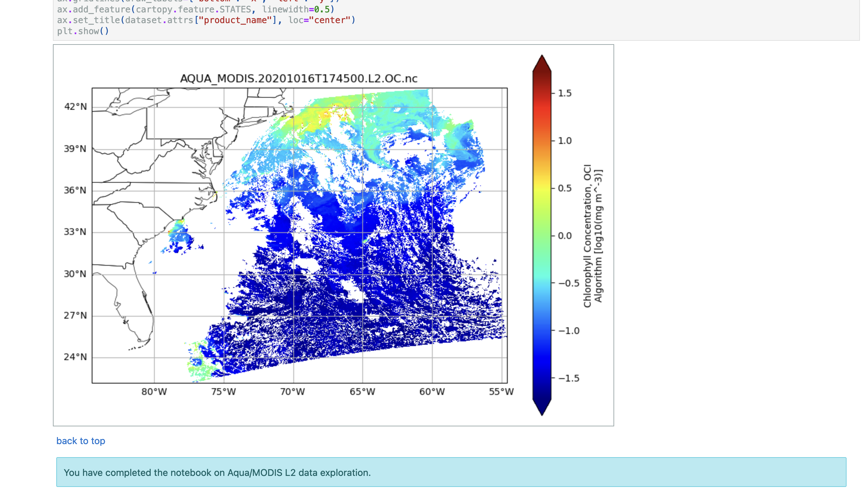Image resolution: width=868 pixels, height=502 pixels.
Task: Click the 33°N latitude label
Action: 75,232
